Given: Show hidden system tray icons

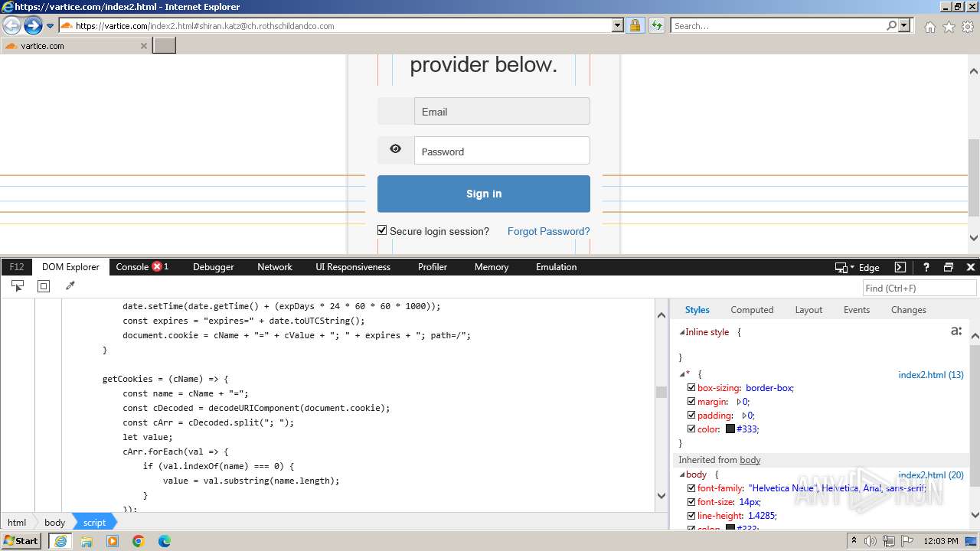Looking at the screenshot, I should coord(854,541).
